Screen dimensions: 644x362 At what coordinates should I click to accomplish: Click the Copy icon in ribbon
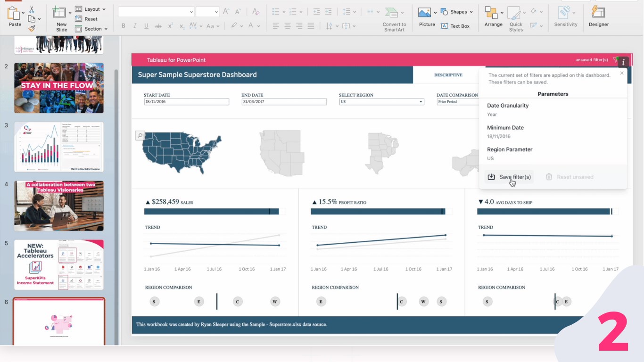[32, 19]
